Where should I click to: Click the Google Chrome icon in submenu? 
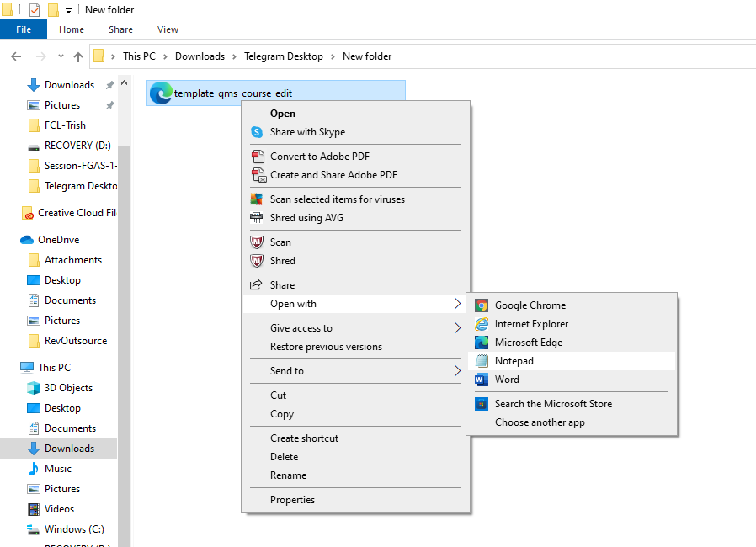pos(482,305)
